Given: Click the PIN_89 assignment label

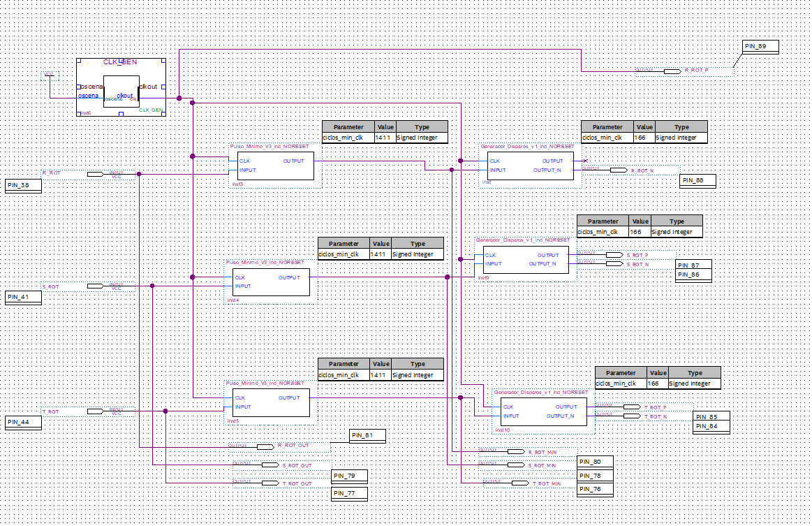Looking at the screenshot, I should point(760,47).
